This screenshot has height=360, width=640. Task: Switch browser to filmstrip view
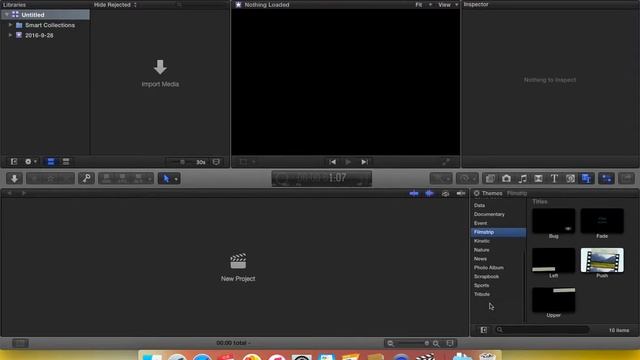click(x=51, y=162)
